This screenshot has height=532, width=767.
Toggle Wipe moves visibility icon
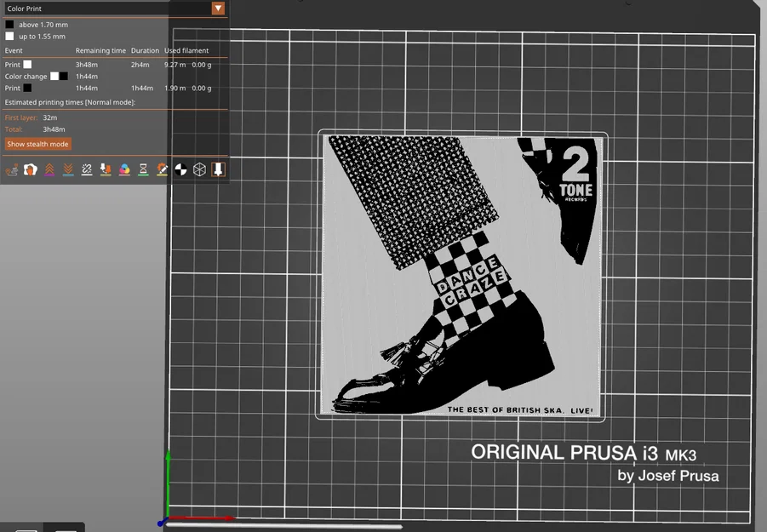[x=31, y=169]
